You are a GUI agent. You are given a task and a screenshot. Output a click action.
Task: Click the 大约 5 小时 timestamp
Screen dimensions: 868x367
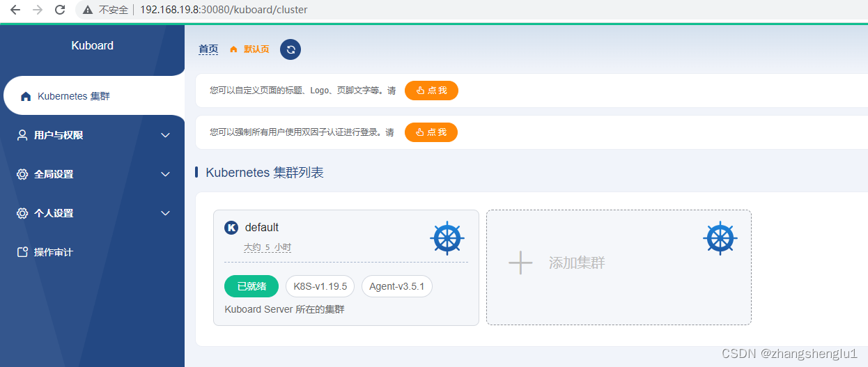[x=268, y=247]
